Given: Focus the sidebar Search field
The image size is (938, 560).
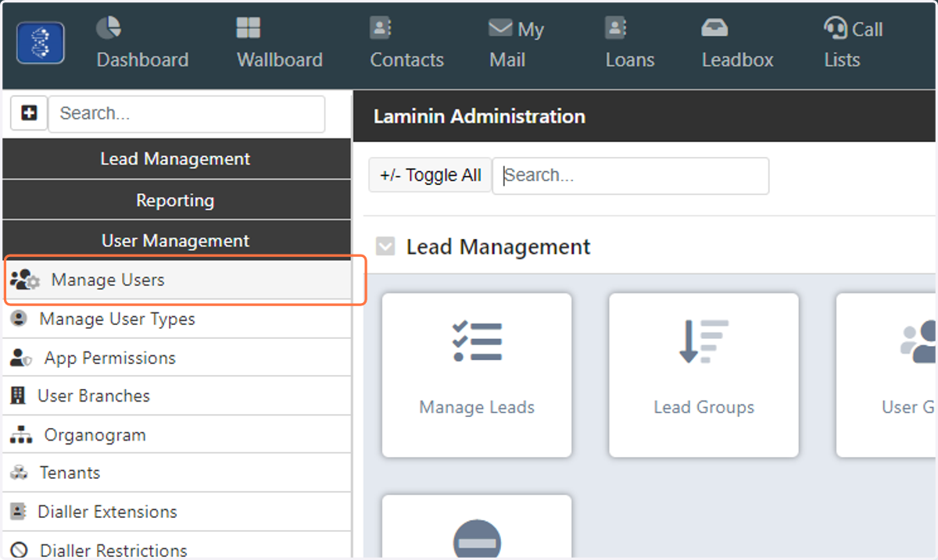Looking at the screenshot, I should tap(187, 114).
